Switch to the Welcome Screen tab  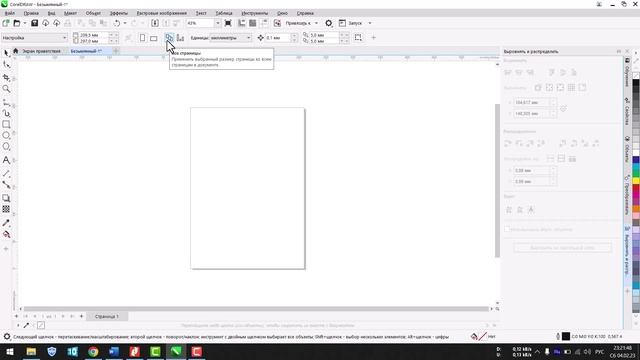tap(41, 51)
